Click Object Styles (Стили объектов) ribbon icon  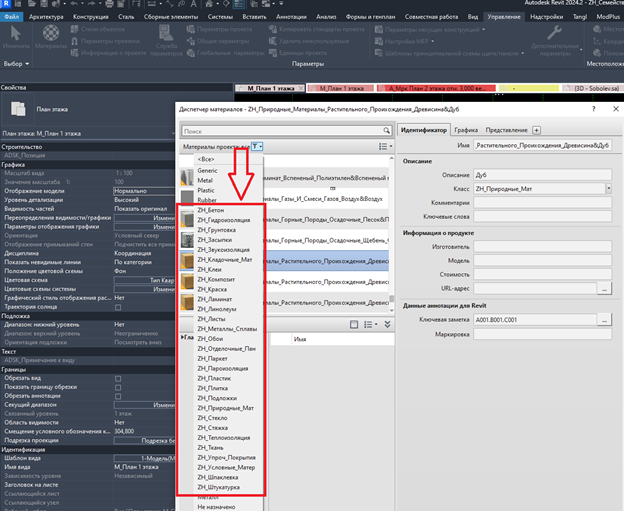(74, 29)
